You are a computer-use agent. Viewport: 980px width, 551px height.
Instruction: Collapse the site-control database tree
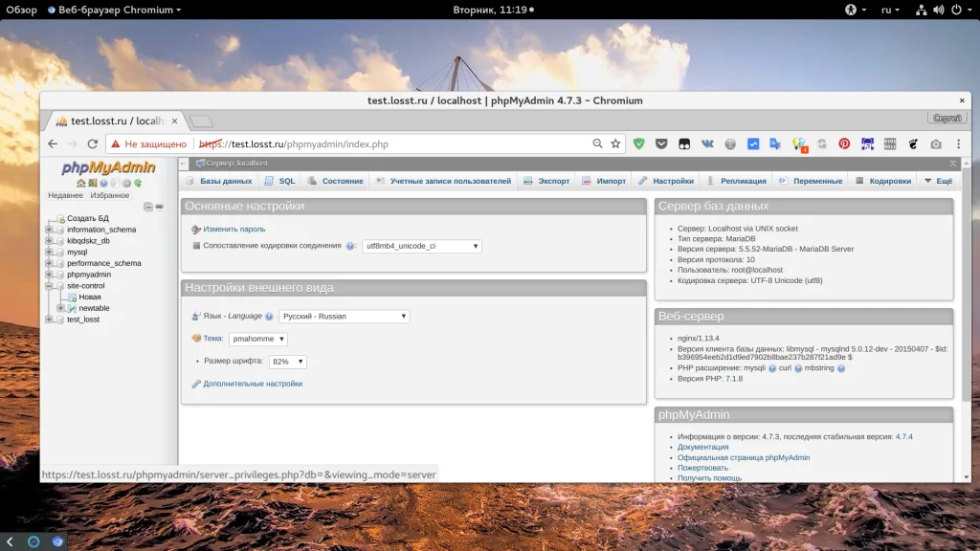tap(49, 286)
